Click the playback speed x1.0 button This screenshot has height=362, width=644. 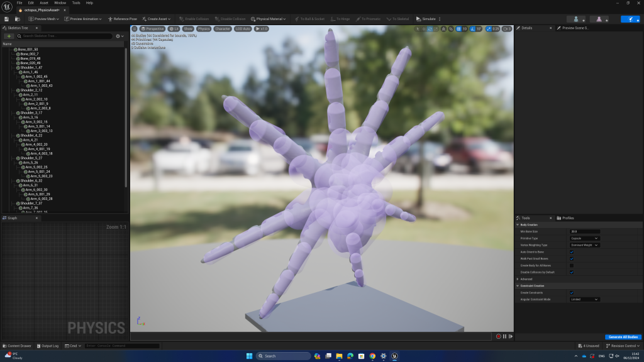[x=262, y=29]
